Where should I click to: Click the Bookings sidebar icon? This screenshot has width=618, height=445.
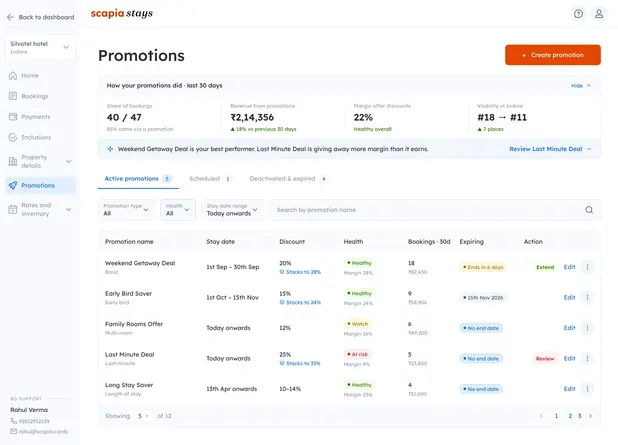[x=13, y=96]
